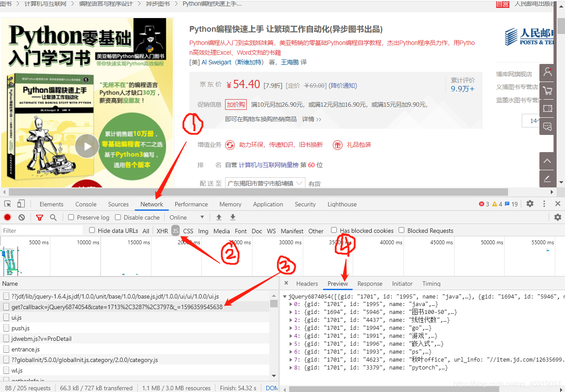Open DevTools settings gear icon

pos(530,204)
